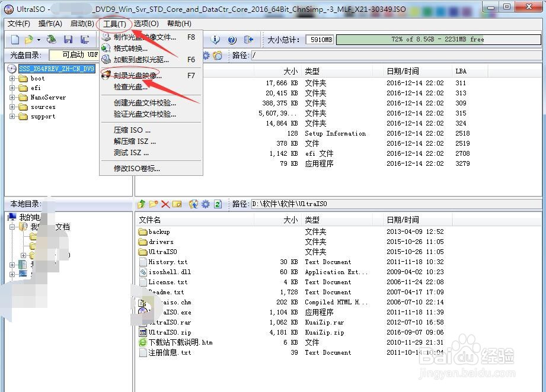546x392 pixels.
Task: Click the 可启动 UDF boot type field
Action: tap(74, 55)
